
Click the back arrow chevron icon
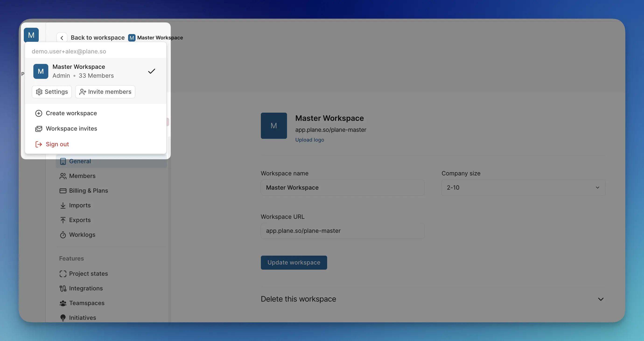(x=62, y=38)
